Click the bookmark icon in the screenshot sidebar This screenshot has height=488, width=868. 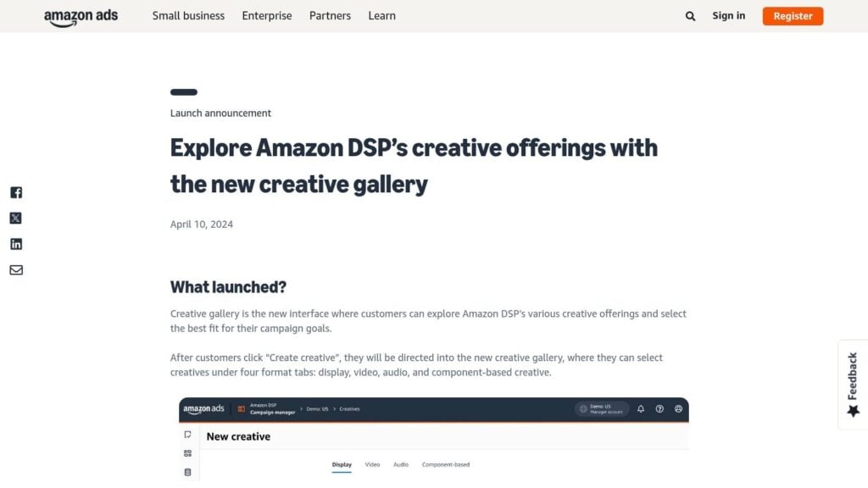click(x=186, y=433)
